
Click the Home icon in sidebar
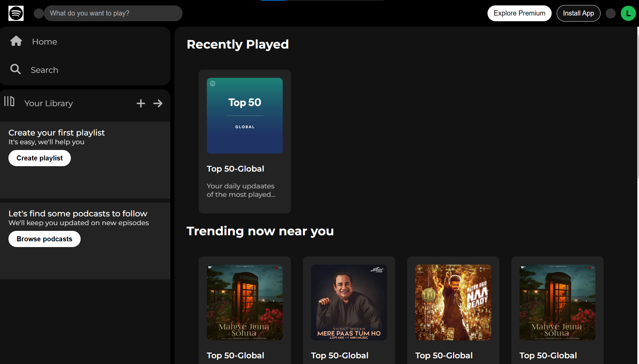[16, 41]
